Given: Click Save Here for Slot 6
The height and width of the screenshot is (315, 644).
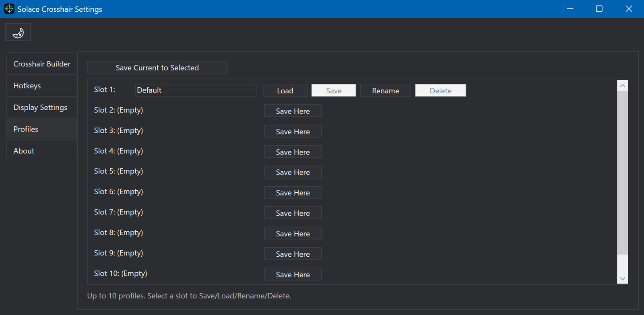Looking at the screenshot, I should click(x=293, y=193).
